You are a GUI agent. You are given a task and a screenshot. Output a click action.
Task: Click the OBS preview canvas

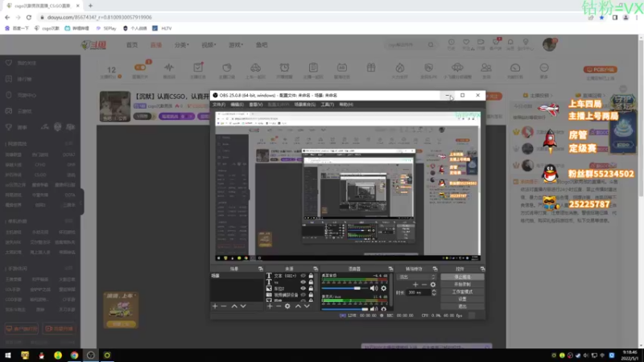[348, 186]
